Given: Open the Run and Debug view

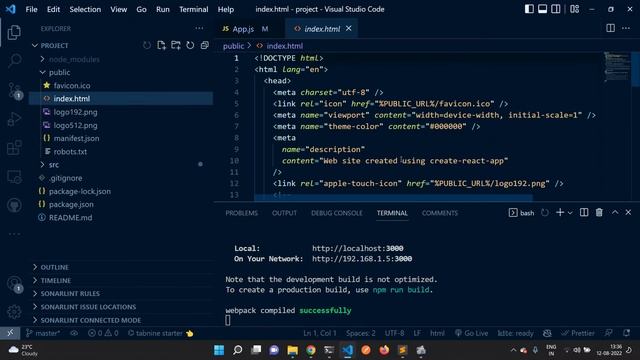Looking at the screenshot, I should click(14, 119).
